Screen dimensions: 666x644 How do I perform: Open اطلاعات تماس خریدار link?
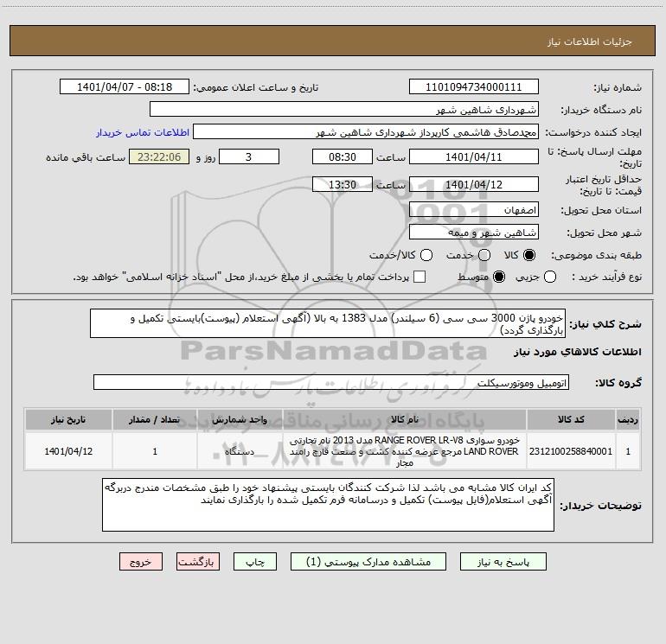point(143,132)
